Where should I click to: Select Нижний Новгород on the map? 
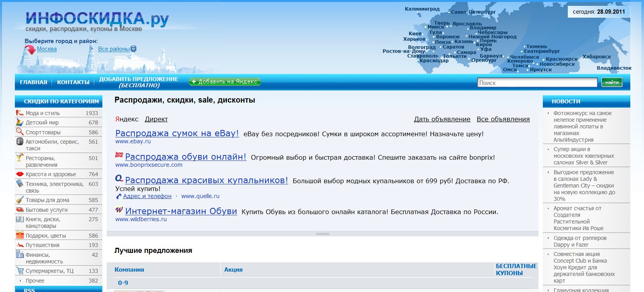[x=492, y=36]
